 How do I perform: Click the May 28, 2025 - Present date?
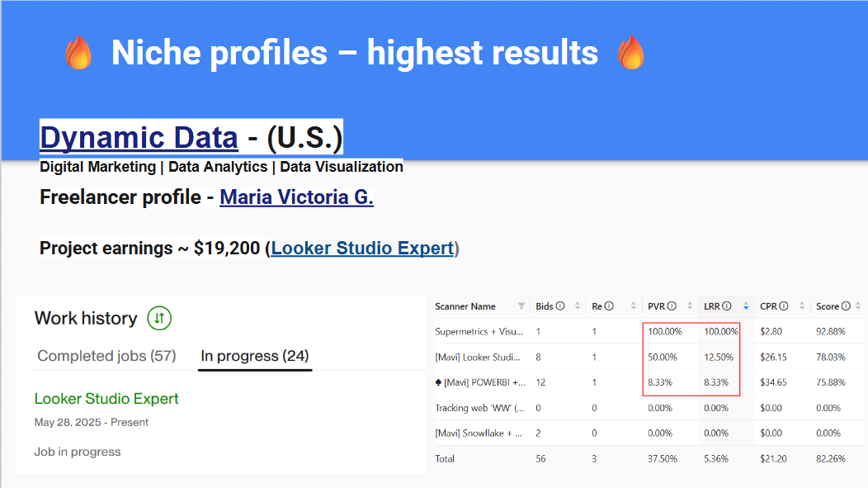pos(92,422)
